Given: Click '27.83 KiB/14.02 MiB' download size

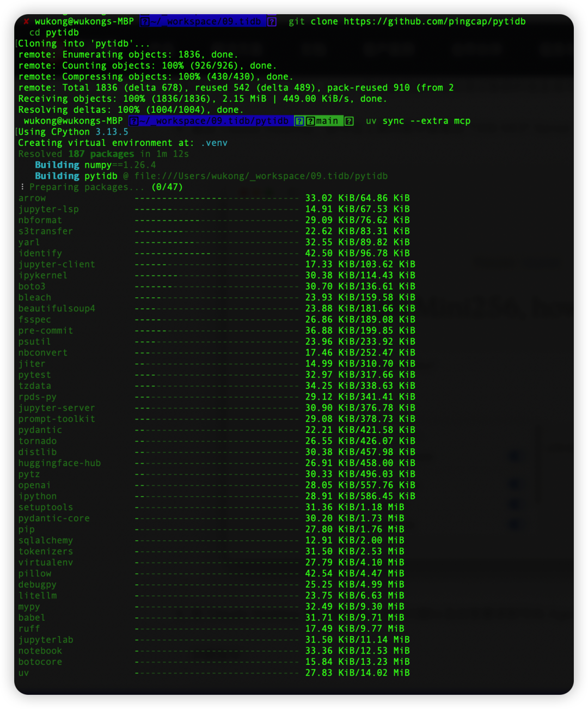Looking at the screenshot, I should 357,673.
